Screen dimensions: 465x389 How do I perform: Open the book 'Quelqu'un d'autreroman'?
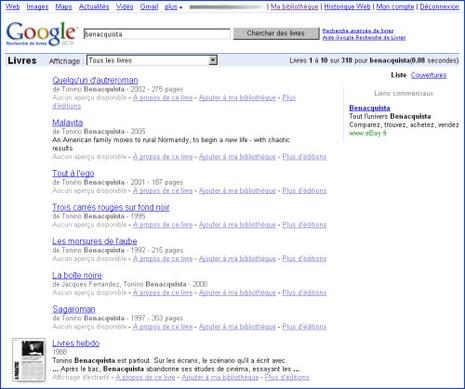click(x=95, y=80)
